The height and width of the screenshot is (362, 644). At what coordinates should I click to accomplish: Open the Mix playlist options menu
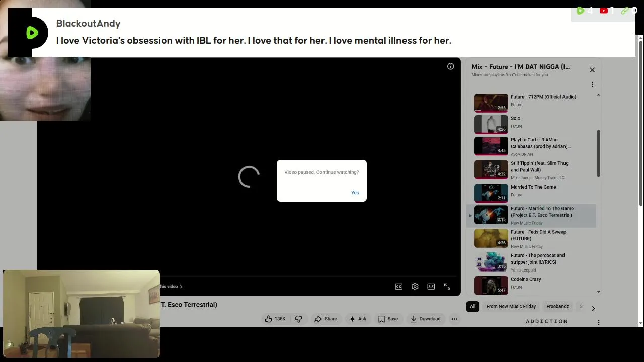(592, 84)
